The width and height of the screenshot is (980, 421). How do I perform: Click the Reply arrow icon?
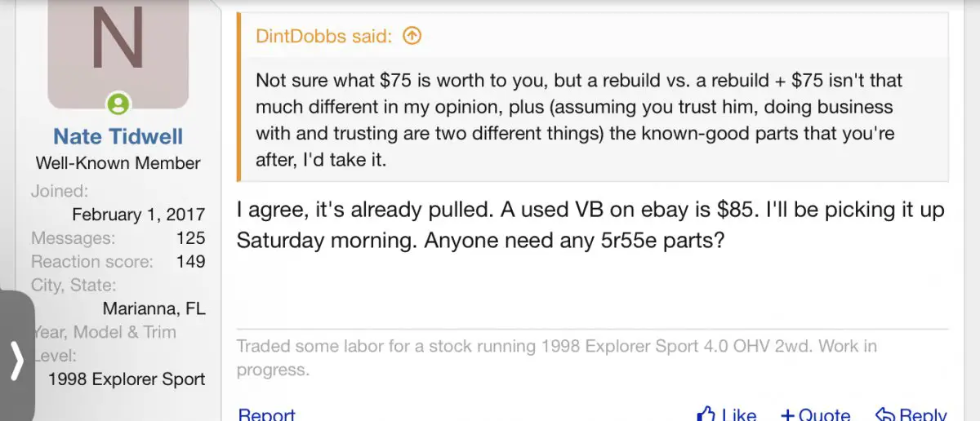884,415
